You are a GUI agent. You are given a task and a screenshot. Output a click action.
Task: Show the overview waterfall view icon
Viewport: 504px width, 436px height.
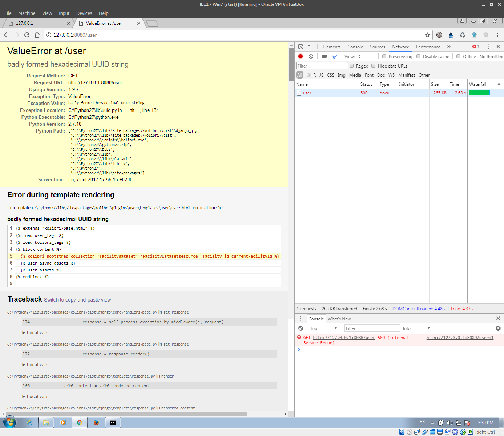pyautogui.click(x=372, y=56)
